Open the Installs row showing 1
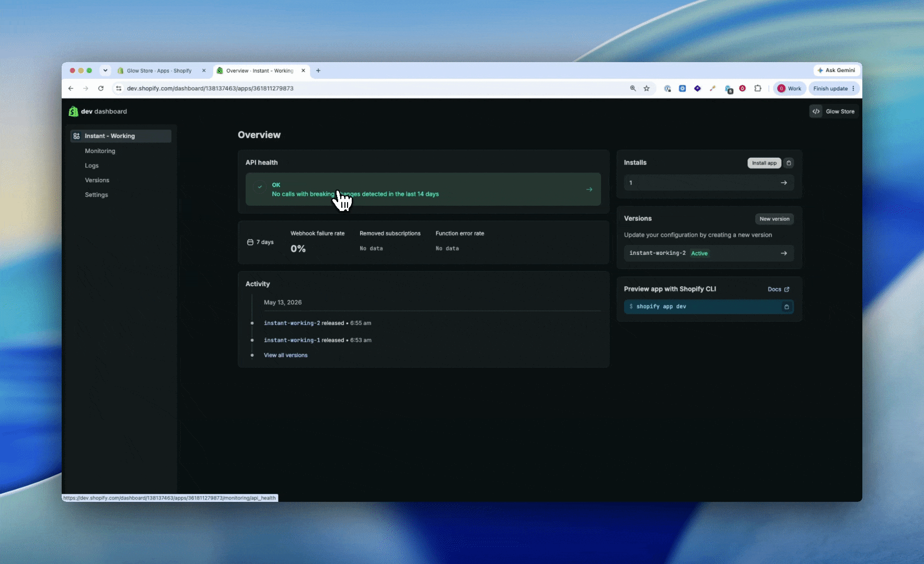The width and height of the screenshot is (924, 564). point(709,183)
